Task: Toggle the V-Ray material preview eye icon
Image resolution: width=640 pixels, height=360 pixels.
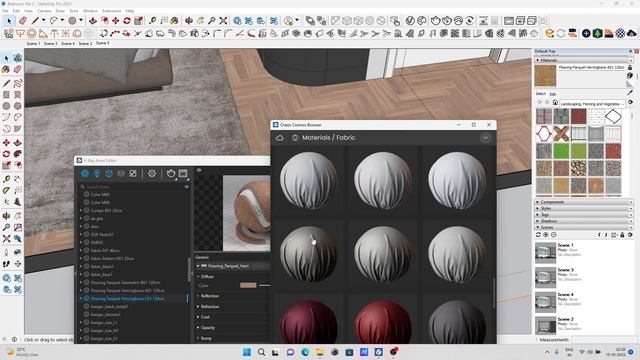Action: 199,170
